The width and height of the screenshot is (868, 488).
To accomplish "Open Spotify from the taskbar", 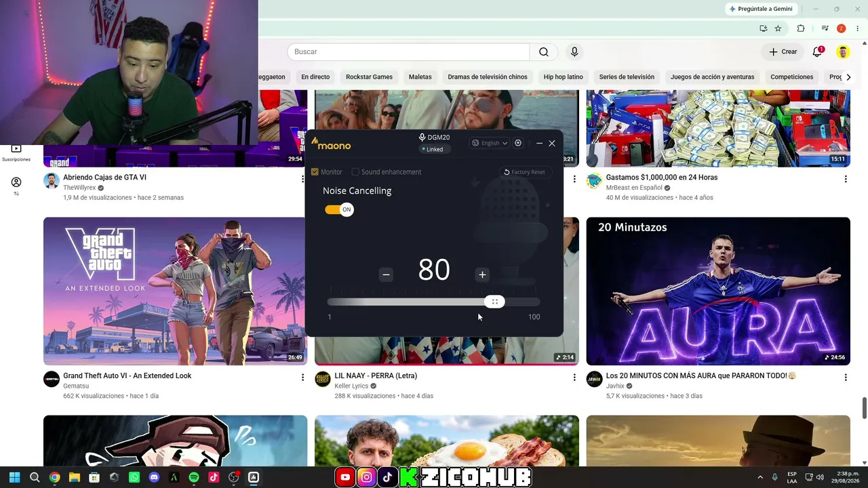I will click(x=194, y=477).
